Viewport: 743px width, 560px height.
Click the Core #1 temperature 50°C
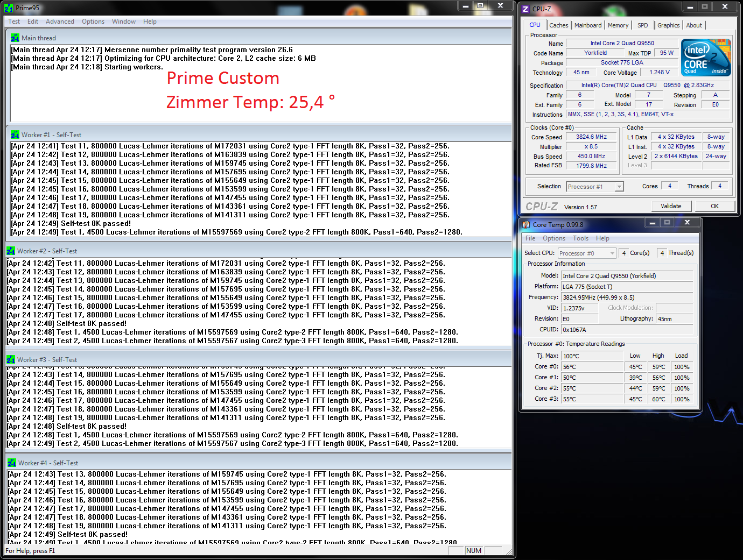(592, 378)
